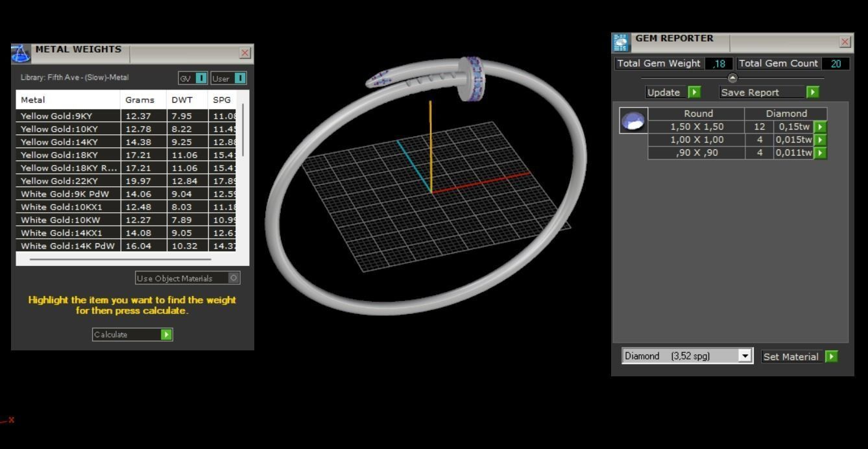The width and height of the screenshot is (868, 449).
Task: Select the White Gold:10KX1 row
Action: tap(127, 207)
